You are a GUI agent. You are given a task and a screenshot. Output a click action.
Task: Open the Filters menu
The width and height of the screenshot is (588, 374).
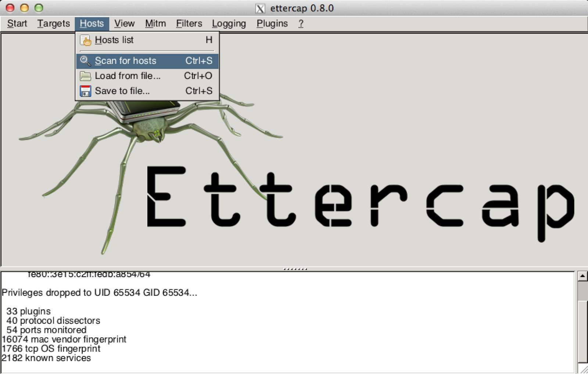[x=189, y=23]
